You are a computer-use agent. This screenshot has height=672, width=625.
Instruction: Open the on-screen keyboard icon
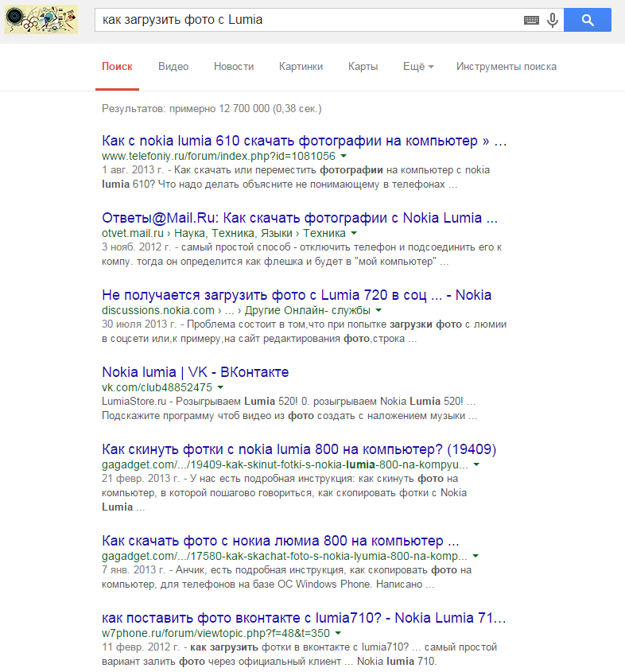pos(531,21)
